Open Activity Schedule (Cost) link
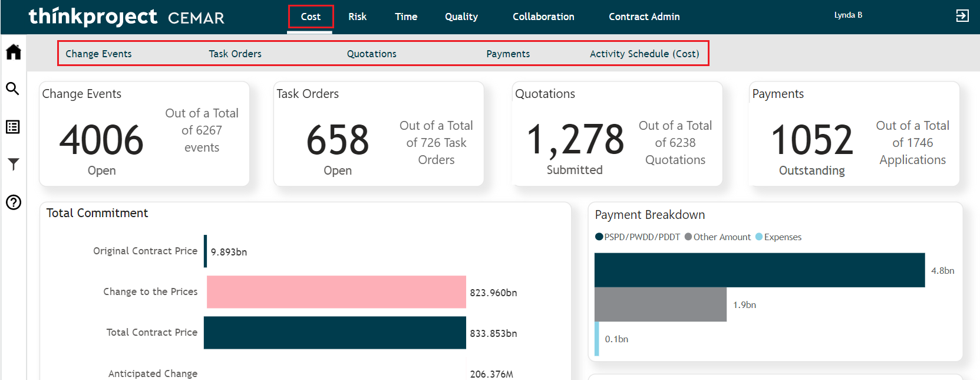 tap(644, 54)
